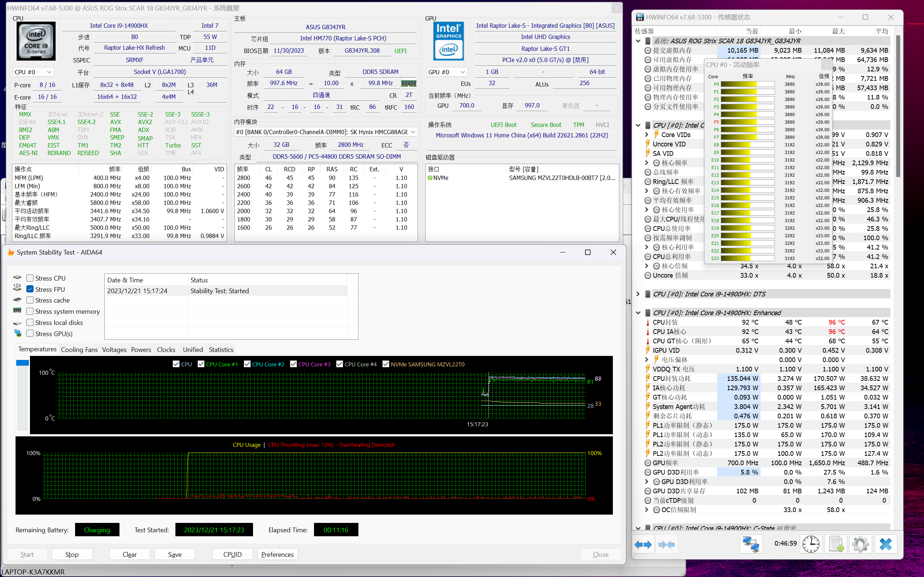Open HWiNFO sensor settings gear icon

point(860,544)
